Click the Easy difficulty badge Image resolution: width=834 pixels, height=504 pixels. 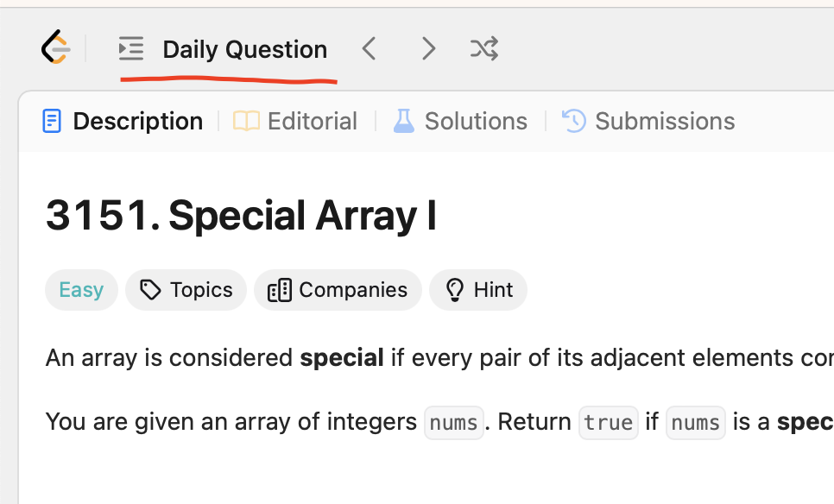[x=81, y=290]
